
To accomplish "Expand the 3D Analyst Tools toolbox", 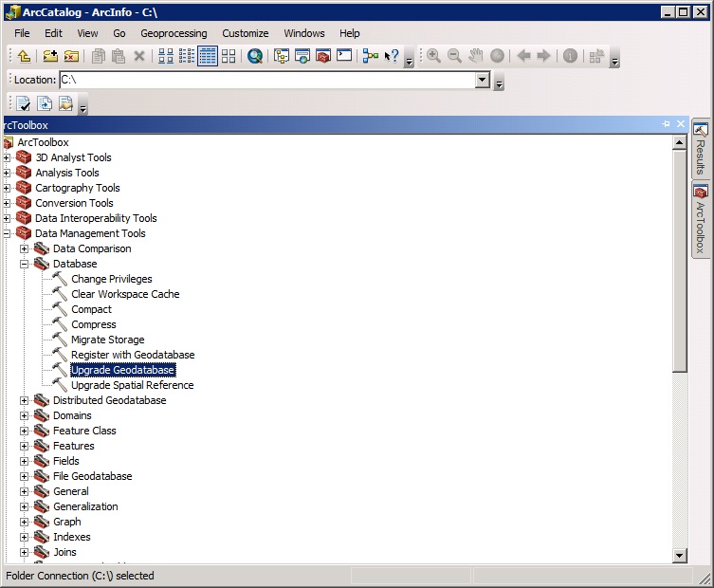I will point(7,157).
